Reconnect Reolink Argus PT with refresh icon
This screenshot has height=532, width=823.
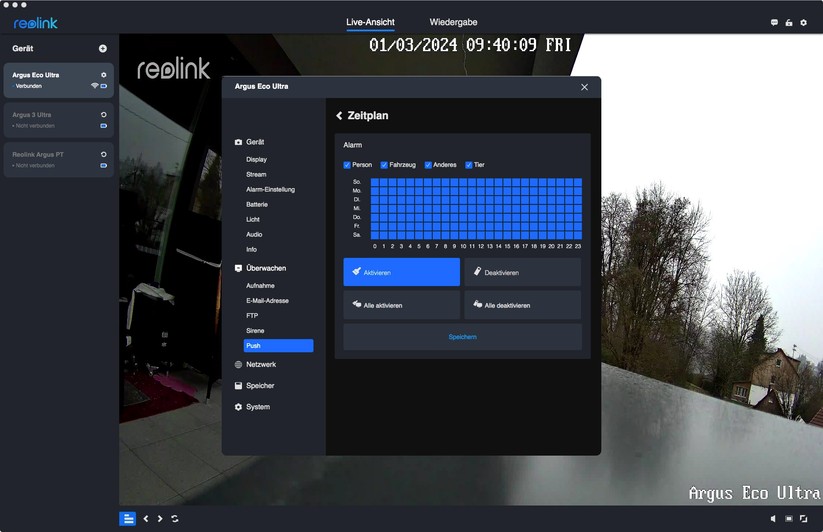pos(103,154)
